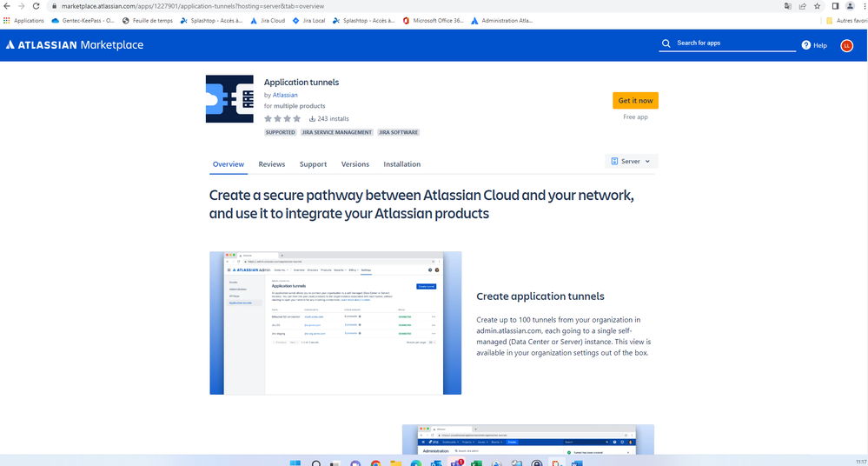Click the share page icon in address bar
The height and width of the screenshot is (466, 868).
point(803,6)
